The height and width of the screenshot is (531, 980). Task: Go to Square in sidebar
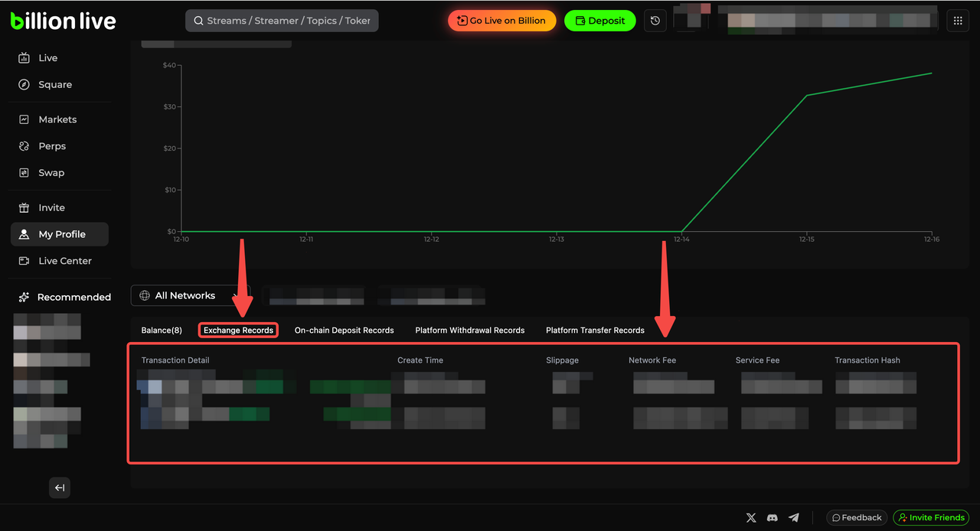click(55, 85)
